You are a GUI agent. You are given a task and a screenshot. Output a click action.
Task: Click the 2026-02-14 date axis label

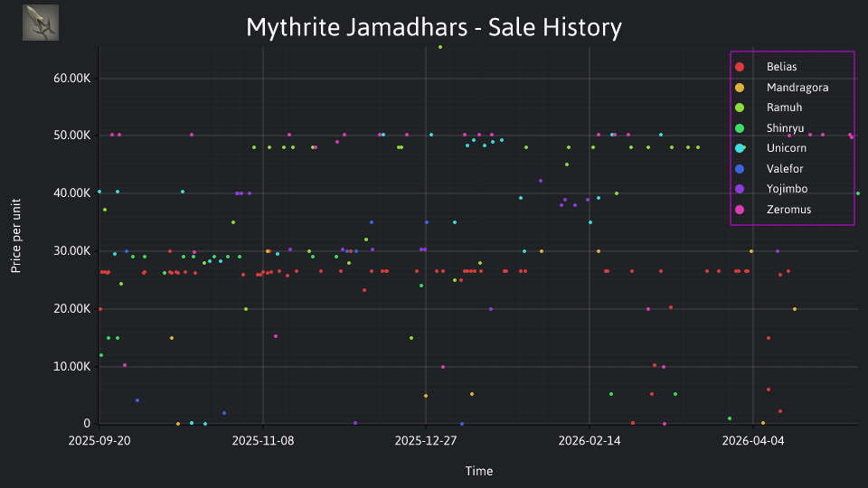coord(590,441)
